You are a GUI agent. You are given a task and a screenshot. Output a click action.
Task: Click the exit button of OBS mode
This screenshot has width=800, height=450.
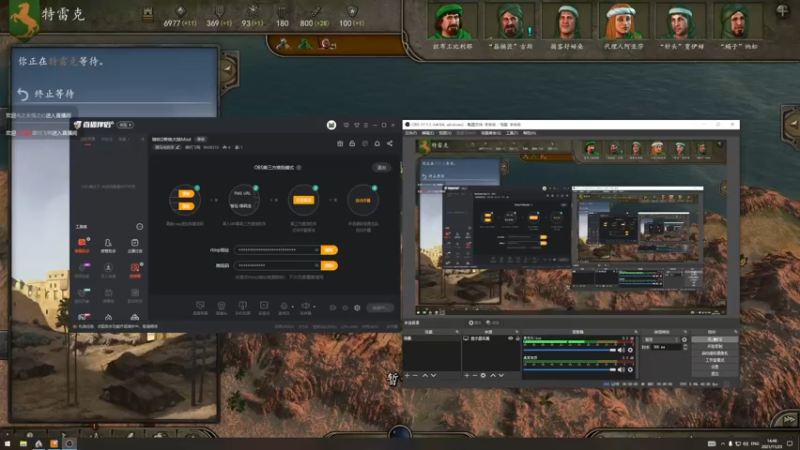[381, 167]
